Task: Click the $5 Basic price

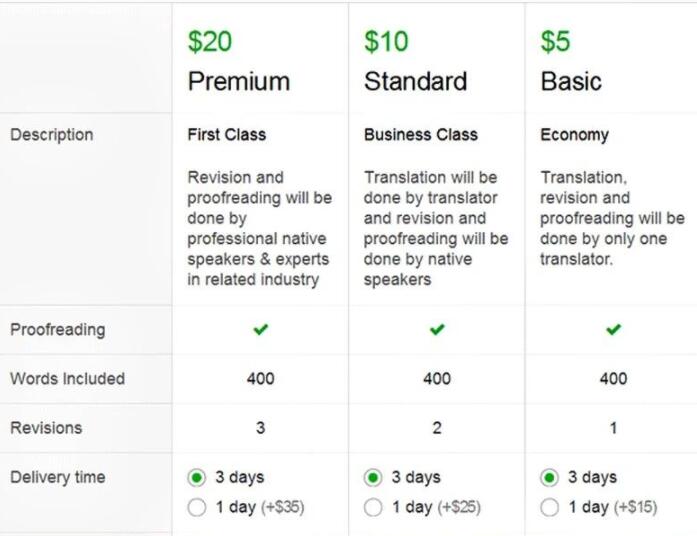Action: (555, 41)
